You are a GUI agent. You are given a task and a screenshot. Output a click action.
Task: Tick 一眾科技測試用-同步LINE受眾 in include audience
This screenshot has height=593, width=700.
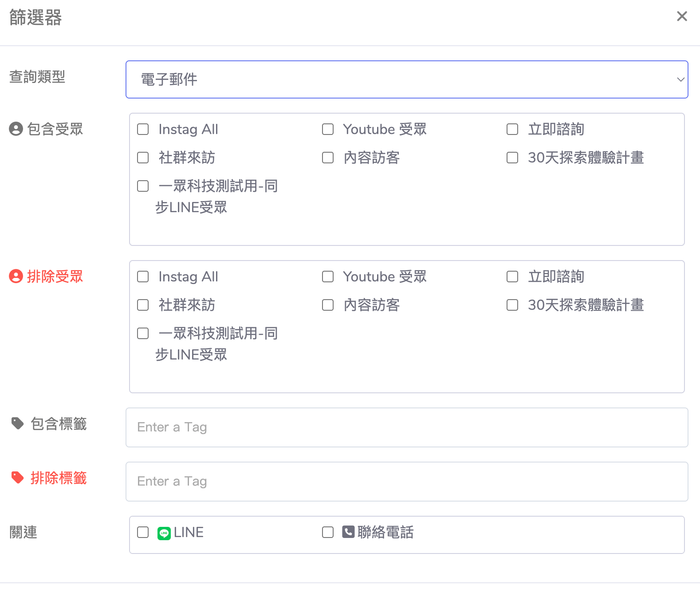coord(143,186)
